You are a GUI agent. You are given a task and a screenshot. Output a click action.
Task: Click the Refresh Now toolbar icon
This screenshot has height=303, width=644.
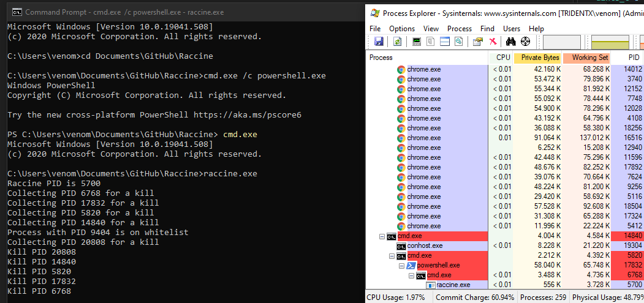click(x=397, y=42)
